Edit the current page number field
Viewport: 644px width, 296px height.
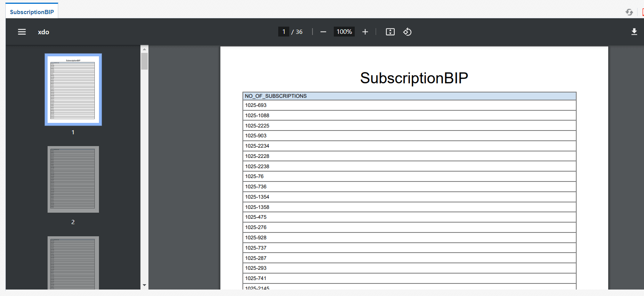pos(284,32)
